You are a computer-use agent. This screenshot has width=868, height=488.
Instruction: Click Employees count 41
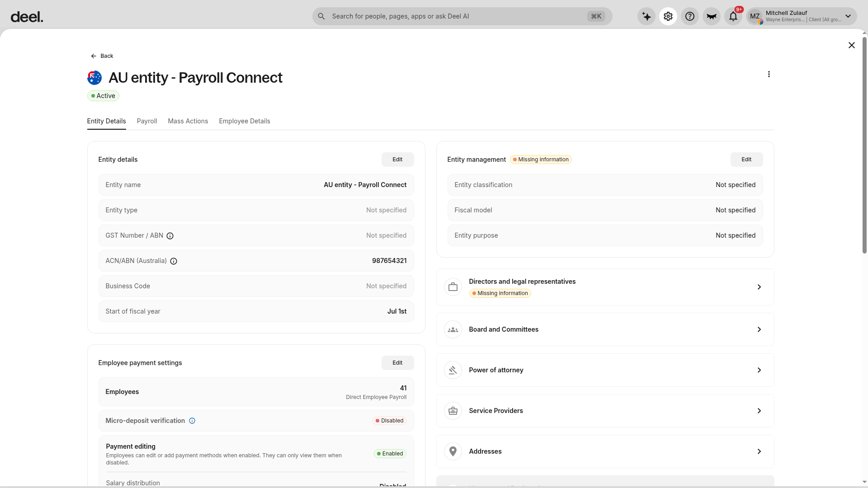(x=403, y=388)
